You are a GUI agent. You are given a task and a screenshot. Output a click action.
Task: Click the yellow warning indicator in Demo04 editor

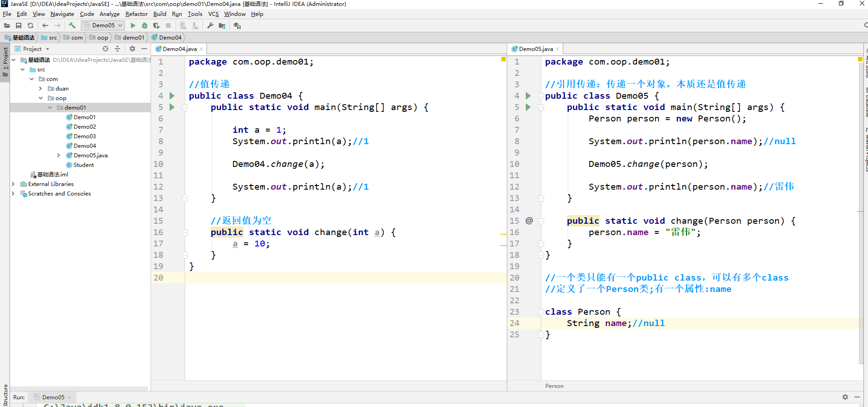(x=503, y=59)
